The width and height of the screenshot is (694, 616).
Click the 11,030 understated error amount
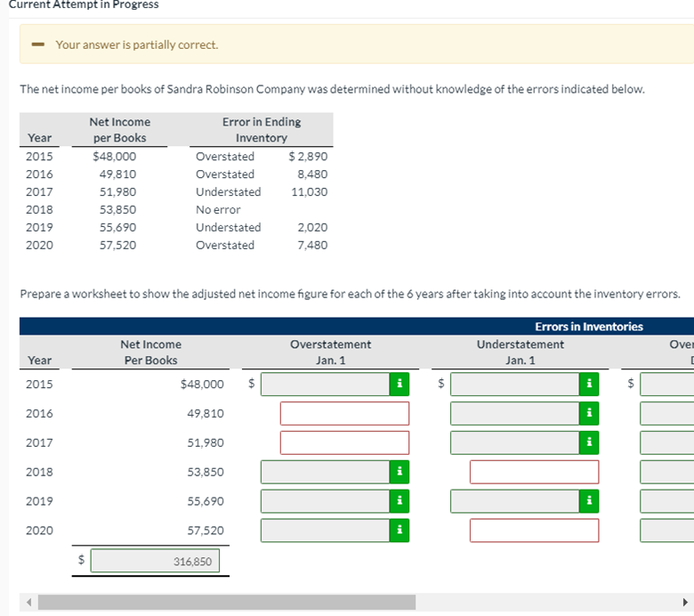309,191
